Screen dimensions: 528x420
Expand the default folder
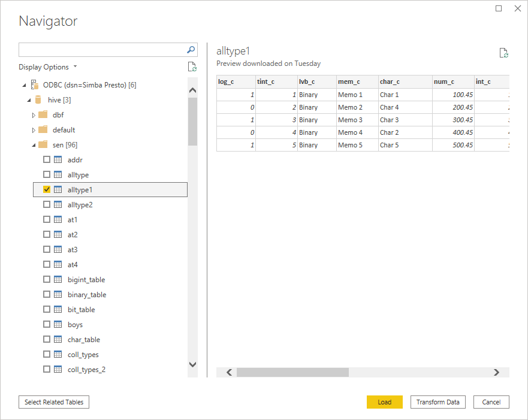34,130
